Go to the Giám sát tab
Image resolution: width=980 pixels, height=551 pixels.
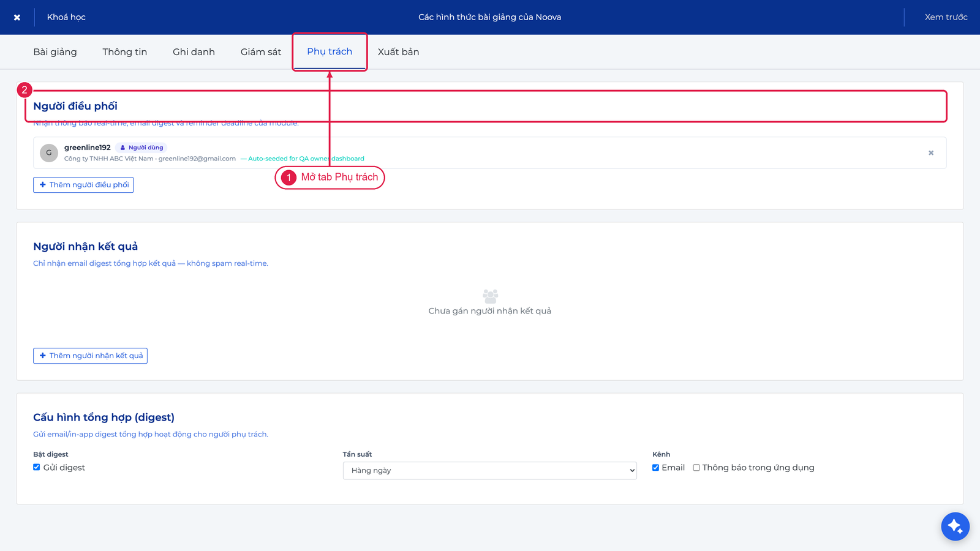(261, 52)
